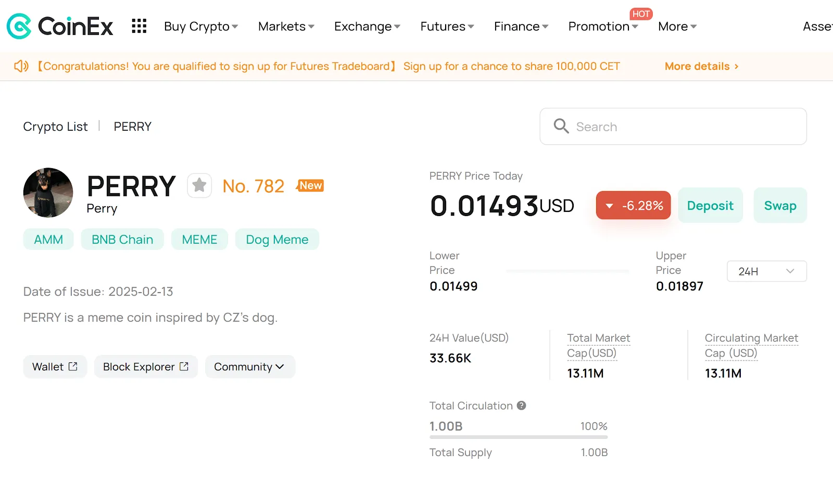Click the Total Supply 1.00B value
833x504 pixels.
tap(594, 452)
